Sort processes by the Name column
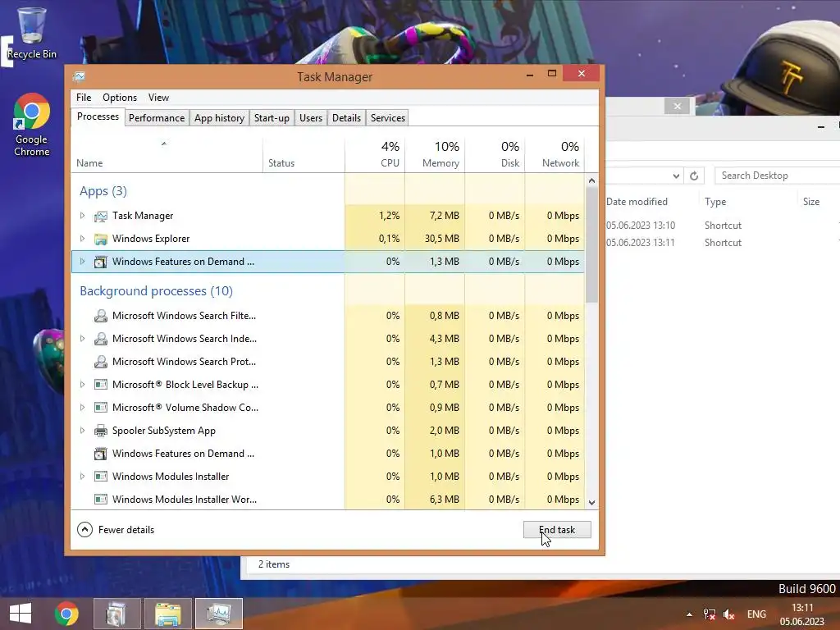This screenshot has width=840, height=630. pyautogui.click(x=167, y=155)
